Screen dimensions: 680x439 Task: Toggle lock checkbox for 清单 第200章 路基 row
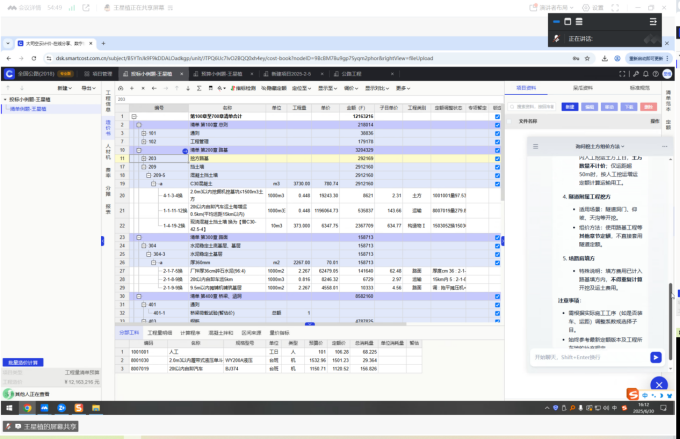pos(497,150)
